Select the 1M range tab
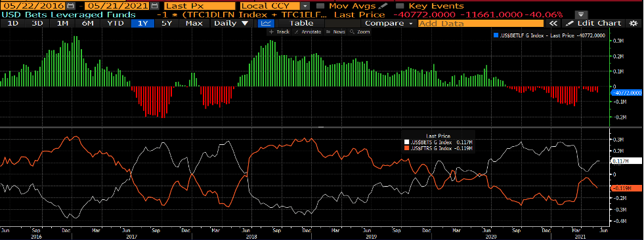The width and height of the screenshot is (644, 240). tap(62, 24)
